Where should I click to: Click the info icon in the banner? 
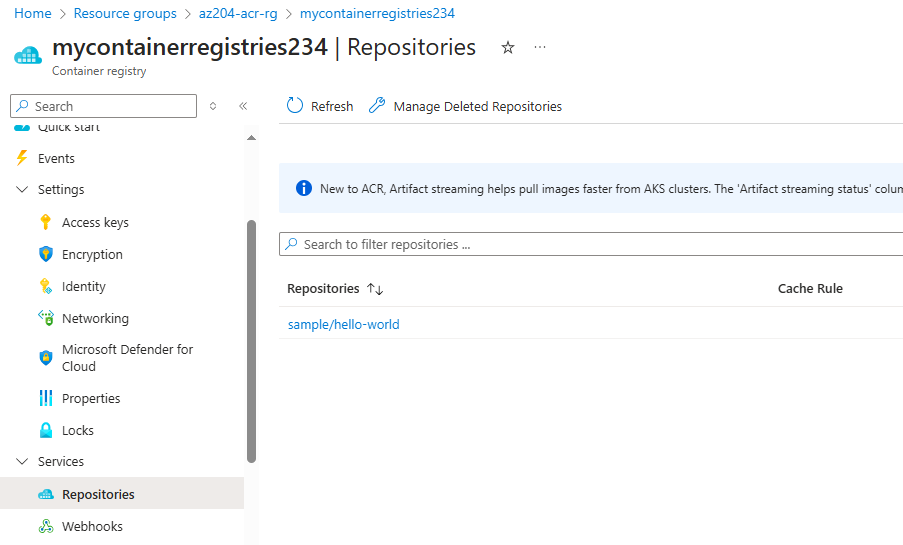tap(303, 188)
